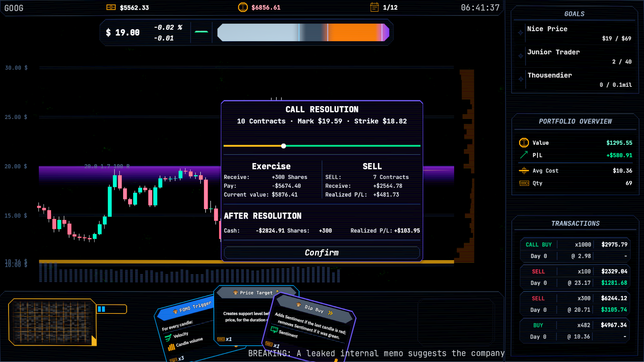
Task: Click the cash banknote icon beside $5562.33
Action: coord(111,7)
